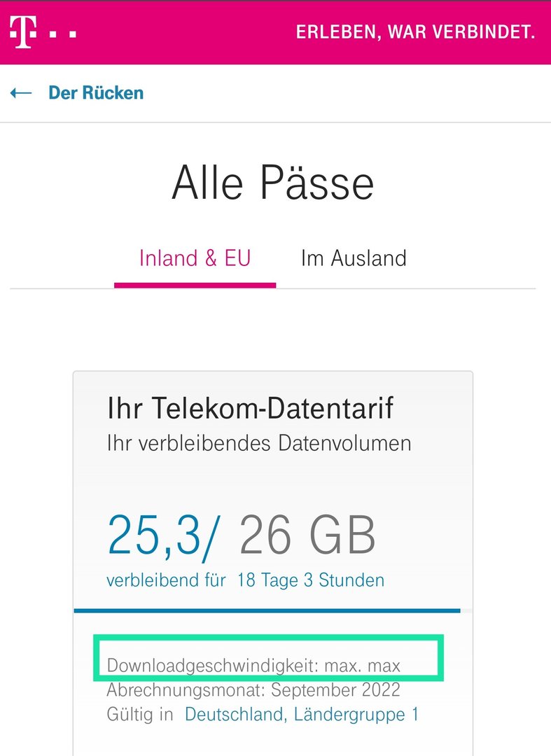Click the highlighted Downloadgeschwindigkeit line
The width and height of the screenshot is (551, 756).
click(x=253, y=665)
